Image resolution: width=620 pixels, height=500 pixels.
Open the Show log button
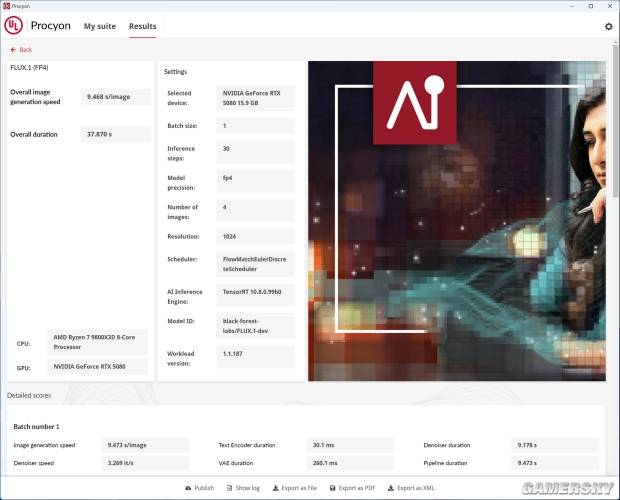coord(243,488)
